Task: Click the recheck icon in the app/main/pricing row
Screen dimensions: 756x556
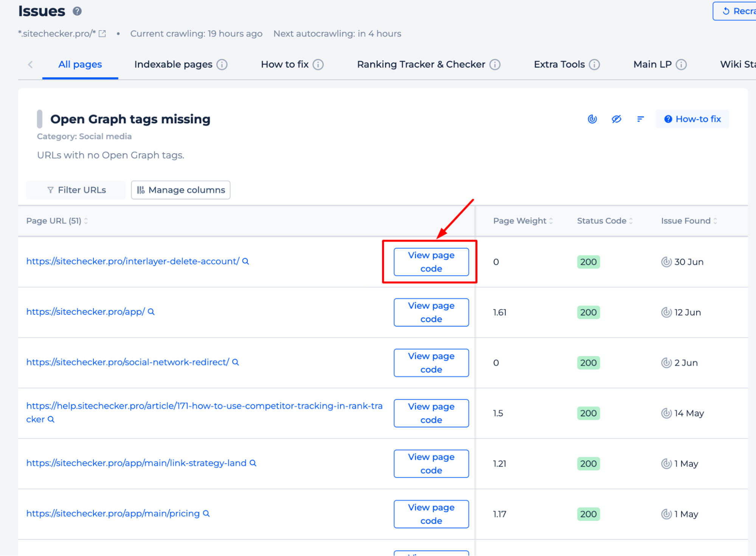Action: [666, 514]
